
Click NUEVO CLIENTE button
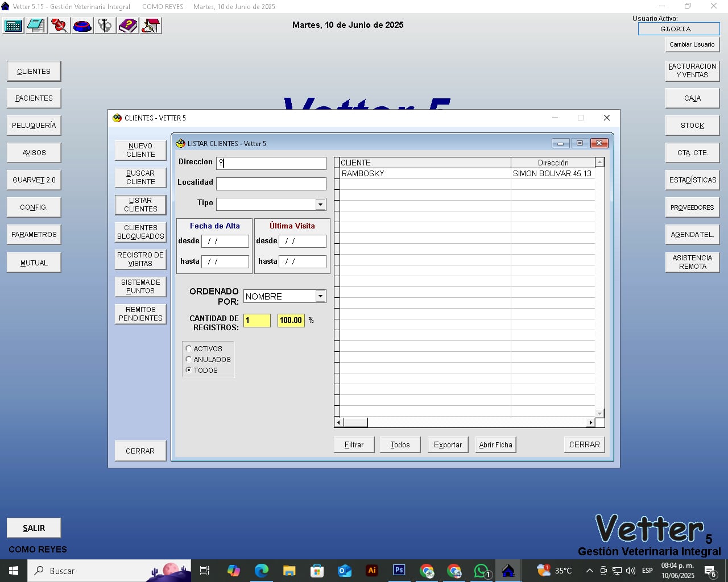coord(140,150)
